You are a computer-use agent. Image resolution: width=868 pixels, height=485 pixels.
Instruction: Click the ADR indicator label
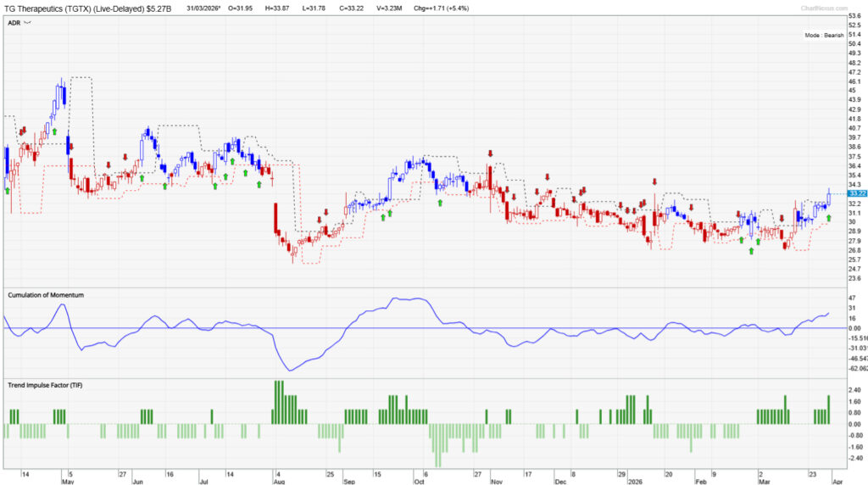(14, 23)
